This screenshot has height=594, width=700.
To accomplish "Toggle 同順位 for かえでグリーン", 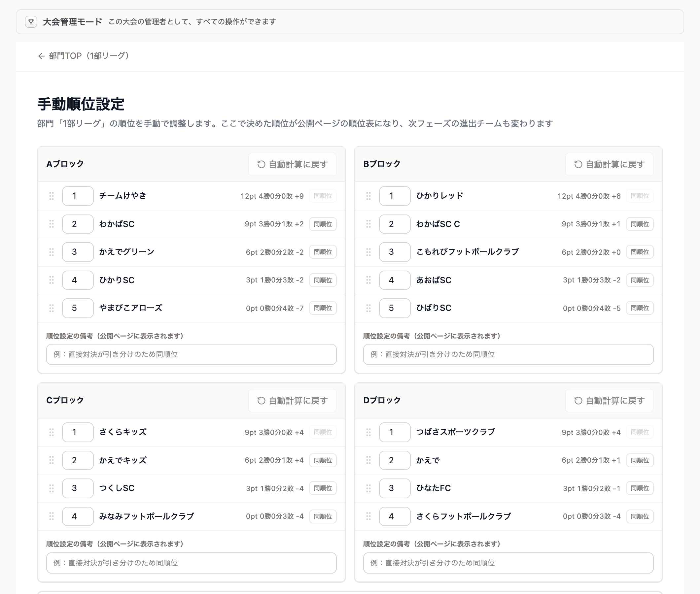I will click(x=323, y=252).
